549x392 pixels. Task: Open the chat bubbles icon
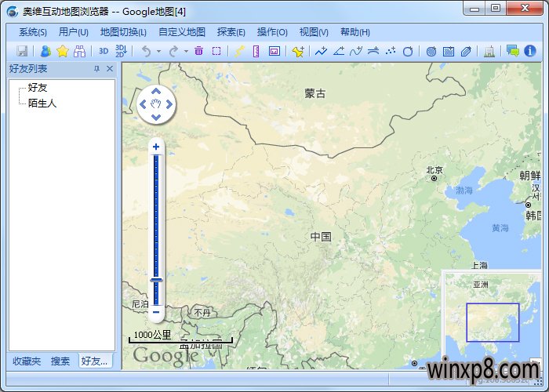513,51
